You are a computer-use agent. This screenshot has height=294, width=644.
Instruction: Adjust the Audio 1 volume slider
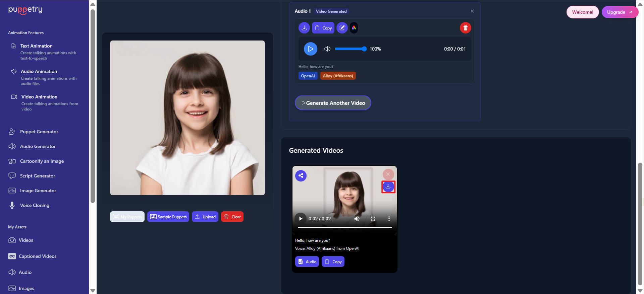point(351,49)
